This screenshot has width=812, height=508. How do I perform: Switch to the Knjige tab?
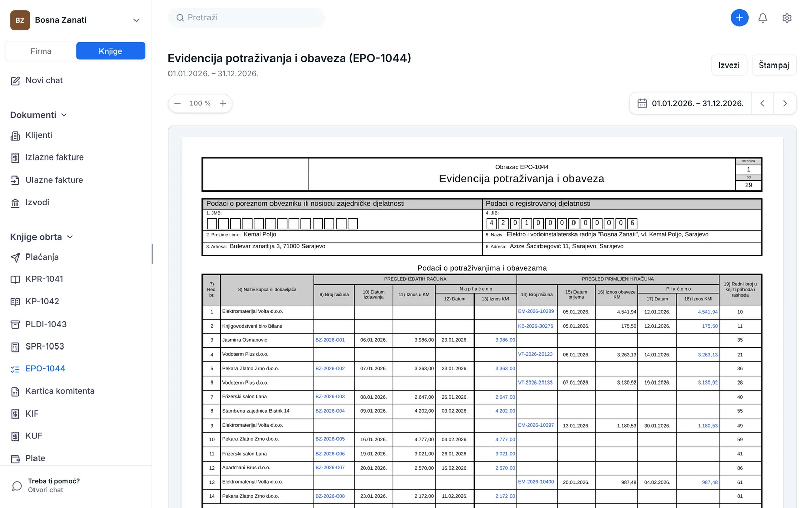(x=111, y=51)
